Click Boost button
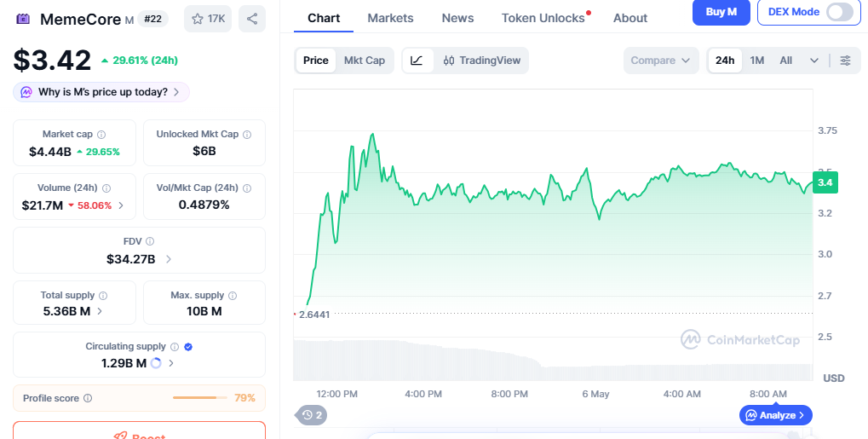 (x=139, y=432)
